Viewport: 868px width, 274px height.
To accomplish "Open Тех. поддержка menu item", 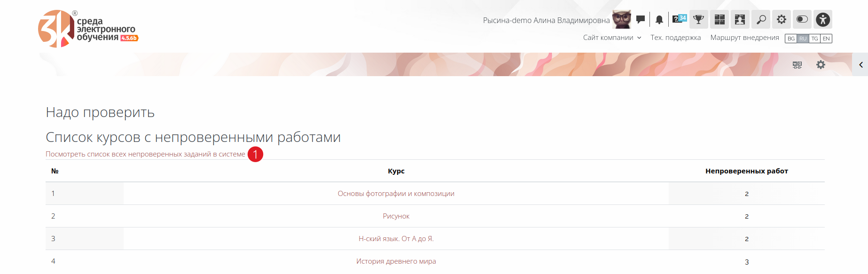I will 675,38.
